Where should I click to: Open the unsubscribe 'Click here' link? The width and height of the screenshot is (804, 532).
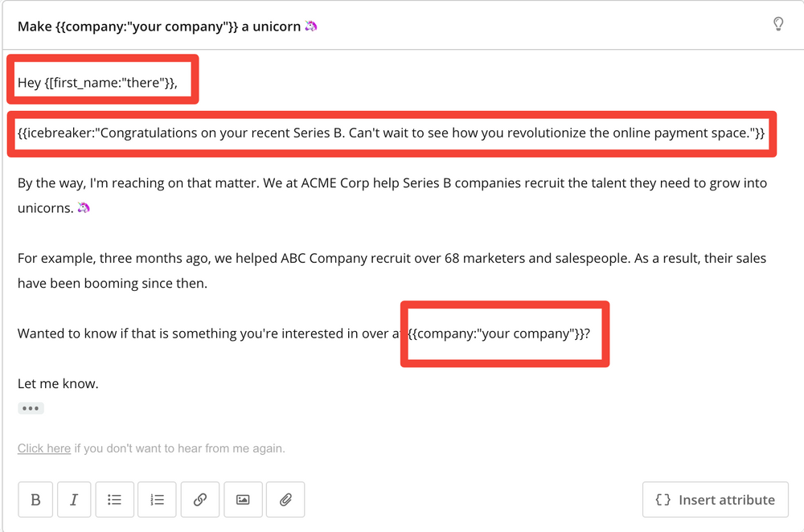tap(43, 448)
